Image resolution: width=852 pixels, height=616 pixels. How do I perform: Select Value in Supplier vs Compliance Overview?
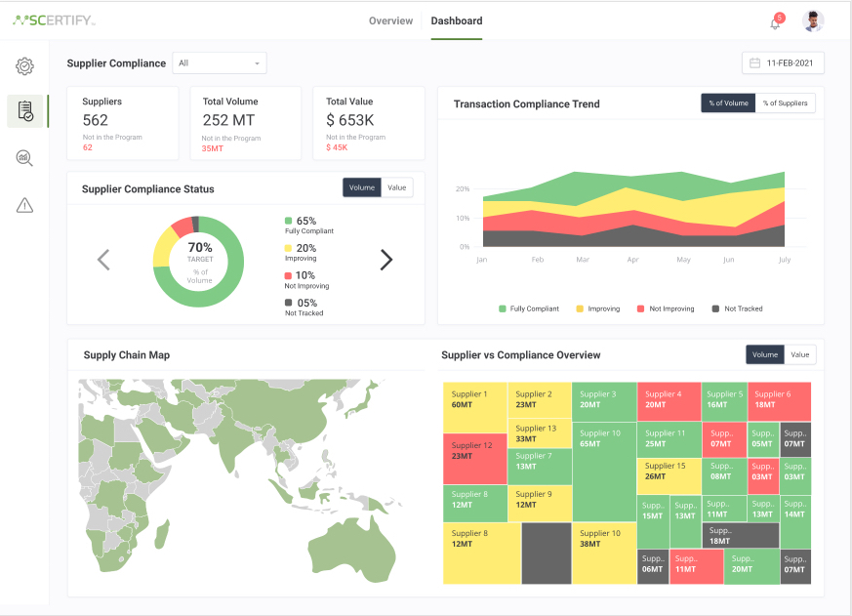point(800,354)
